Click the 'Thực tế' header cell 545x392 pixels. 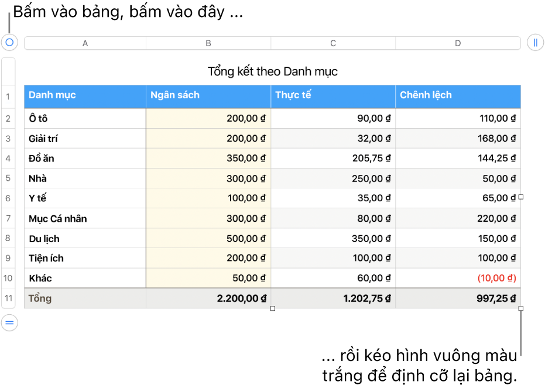coord(333,97)
